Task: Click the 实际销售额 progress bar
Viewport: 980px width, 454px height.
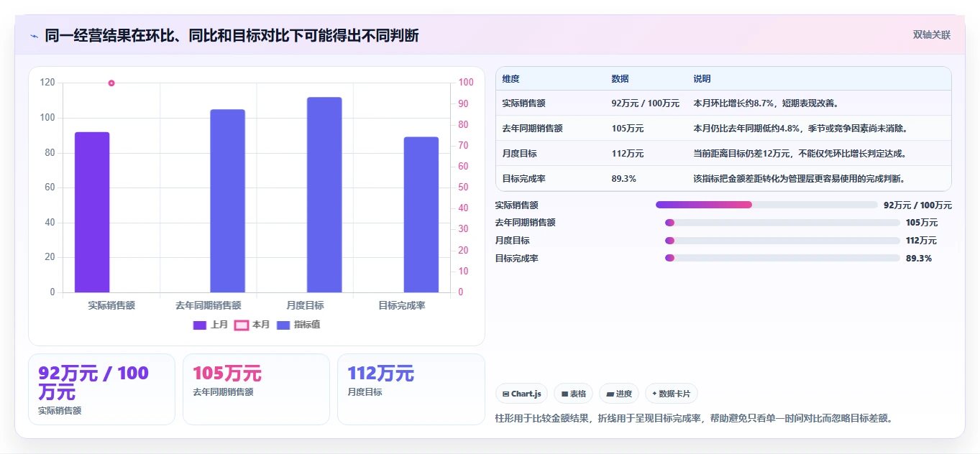Action: tap(766, 205)
